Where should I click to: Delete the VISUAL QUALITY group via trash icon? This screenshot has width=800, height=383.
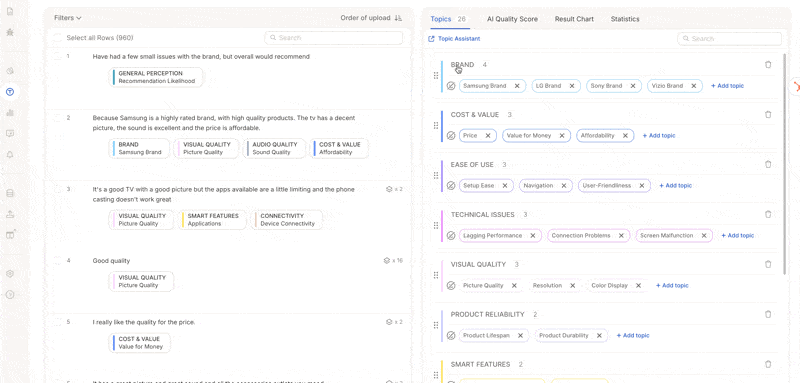point(768,264)
